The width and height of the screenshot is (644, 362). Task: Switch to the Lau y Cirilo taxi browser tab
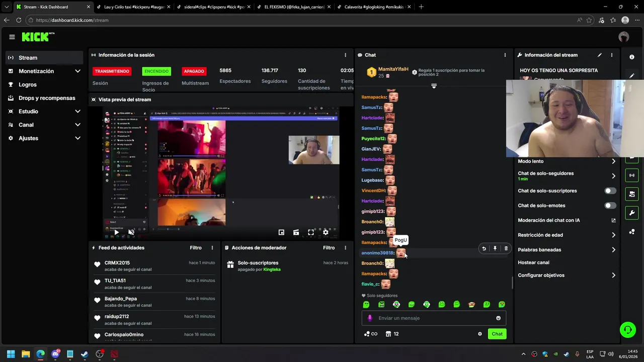133,7
